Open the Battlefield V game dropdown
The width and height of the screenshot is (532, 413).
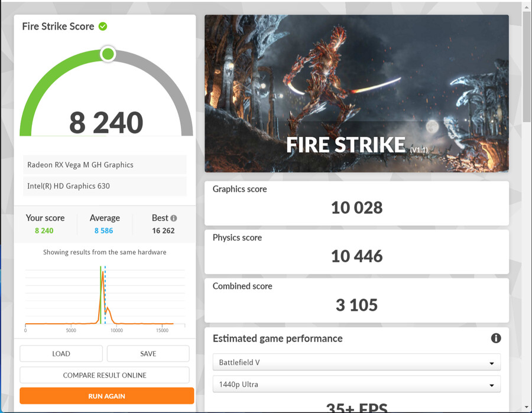pyautogui.click(x=355, y=362)
